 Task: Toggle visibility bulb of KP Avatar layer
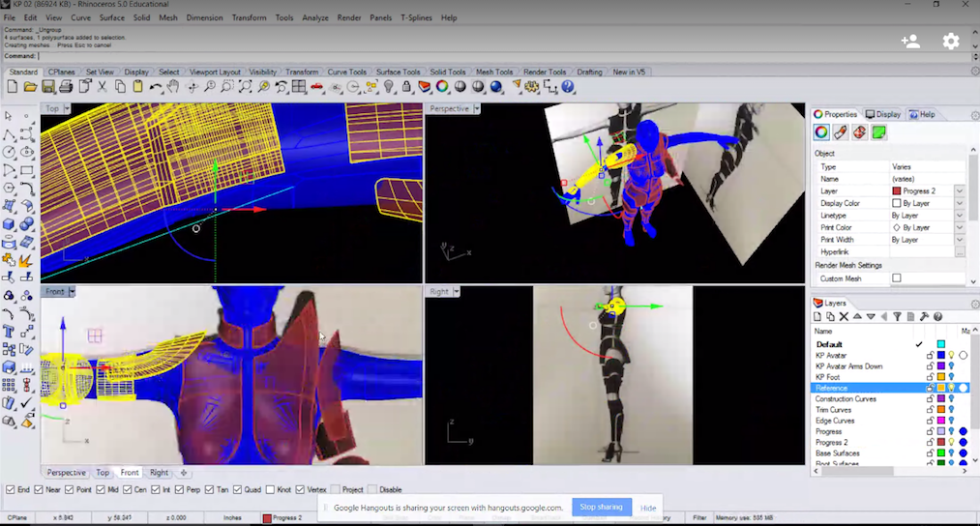pyautogui.click(x=951, y=356)
